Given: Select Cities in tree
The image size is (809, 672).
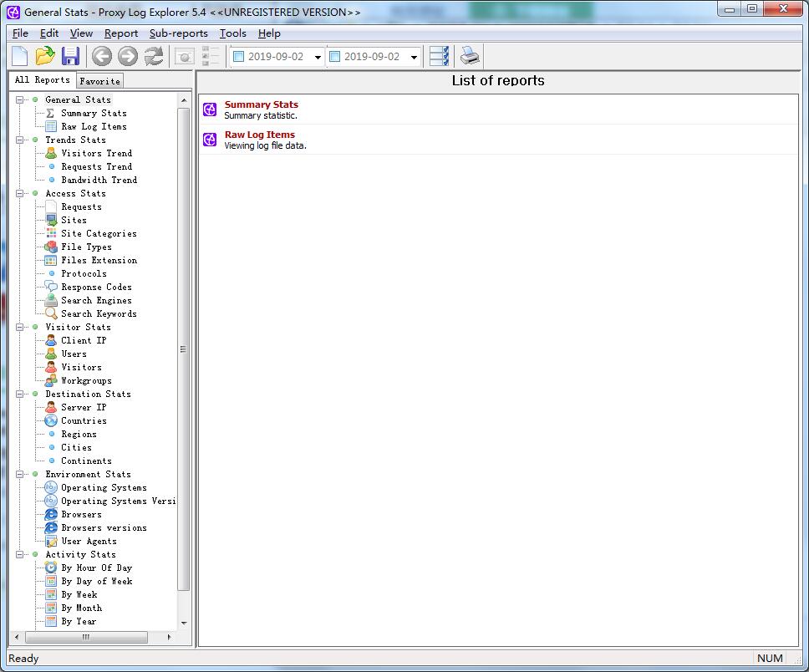Looking at the screenshot, I should point(76,447).
